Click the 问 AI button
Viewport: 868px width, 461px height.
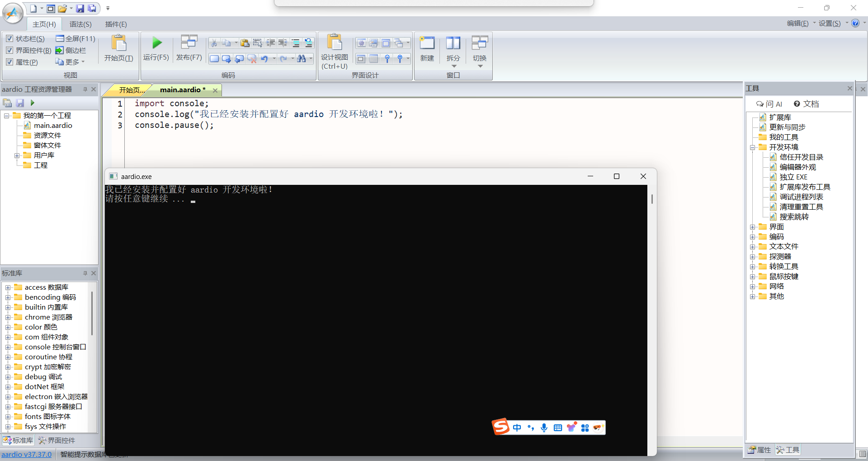click(x=769, y=104)
